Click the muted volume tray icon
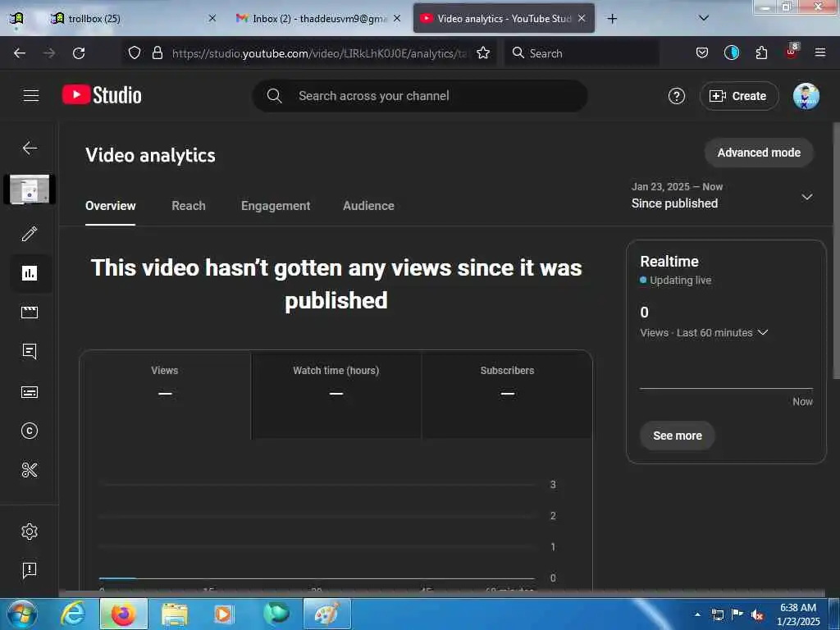The image size is (840, 630). point(757,614)
